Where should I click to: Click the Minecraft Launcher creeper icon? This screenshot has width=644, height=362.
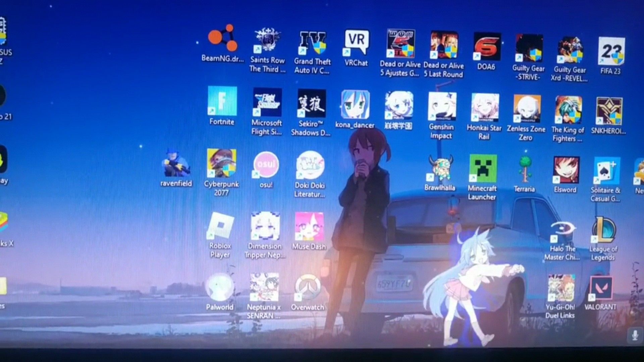click(x=483, y=169)
